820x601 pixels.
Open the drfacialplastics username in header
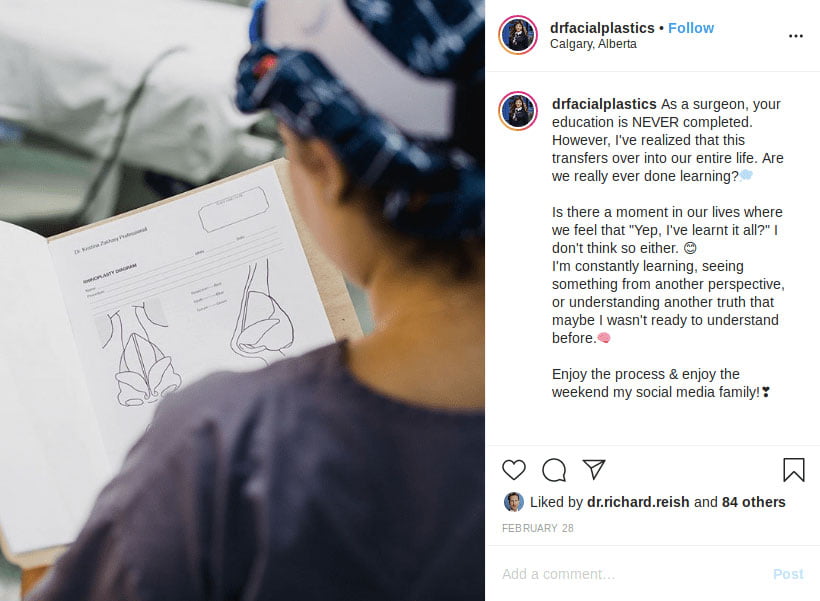[x=602, y=28]
